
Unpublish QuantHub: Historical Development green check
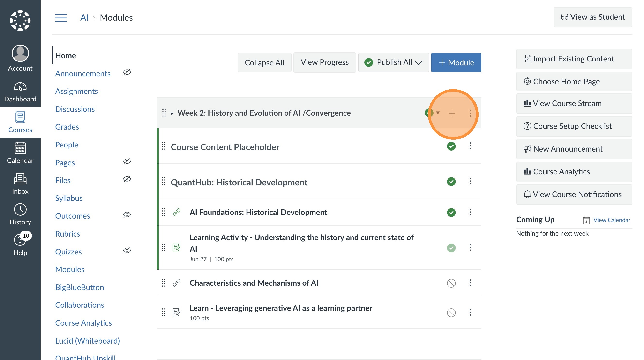point(451,181)
